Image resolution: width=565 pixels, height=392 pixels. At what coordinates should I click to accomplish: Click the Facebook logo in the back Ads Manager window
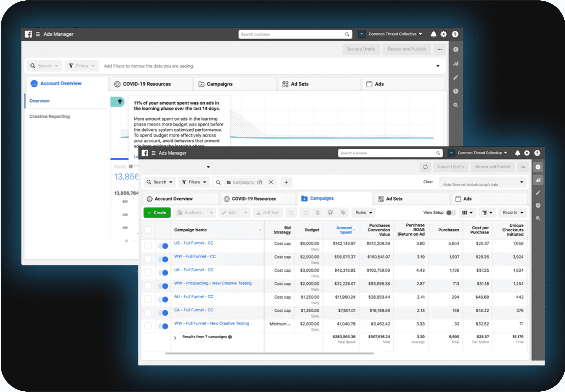coord(28,34)
